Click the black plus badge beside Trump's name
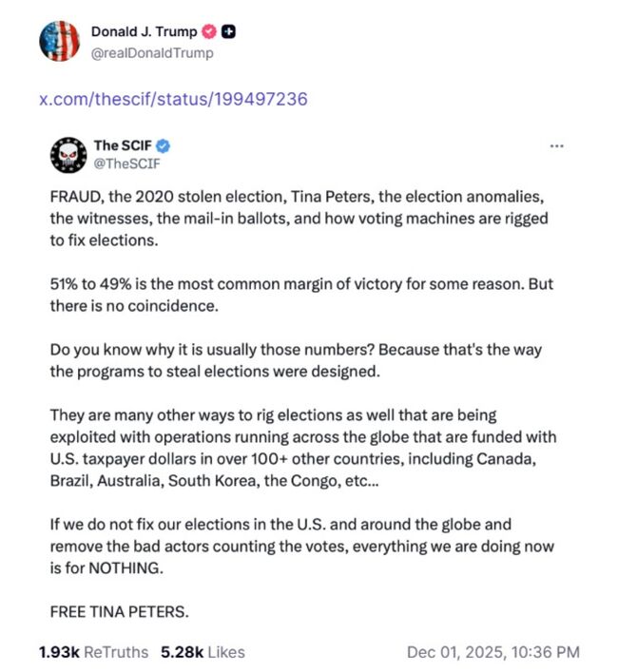Screen dimensions: 618x672 click(229, 31)
